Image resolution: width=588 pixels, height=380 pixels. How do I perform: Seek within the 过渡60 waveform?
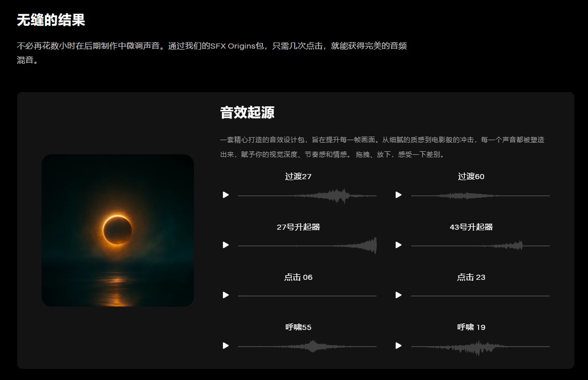(x=480, y=195)
